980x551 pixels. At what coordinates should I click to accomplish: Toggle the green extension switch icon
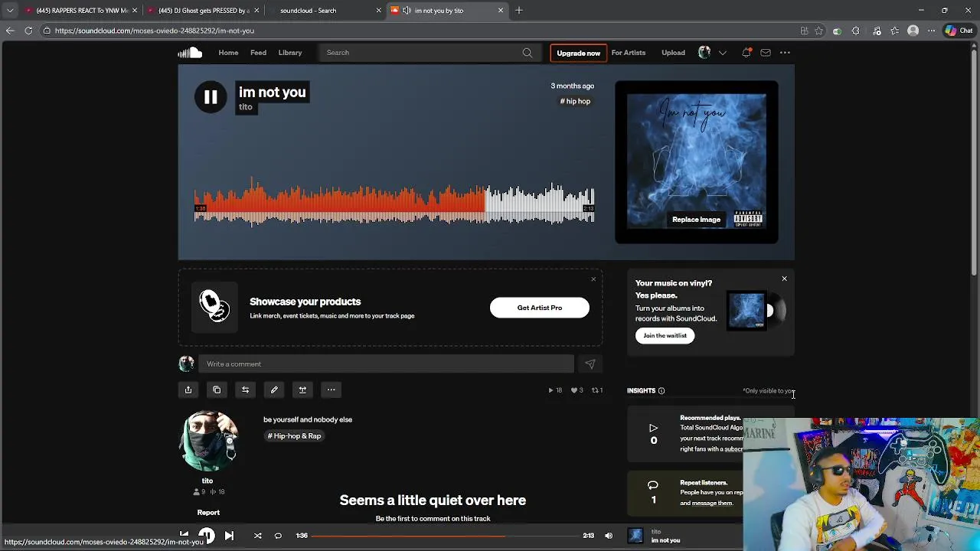[837, 31]
